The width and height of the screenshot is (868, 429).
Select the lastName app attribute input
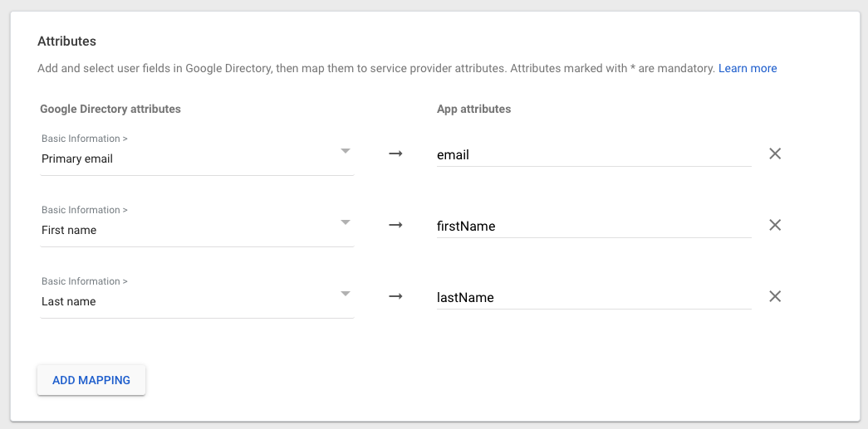(593, 297)
